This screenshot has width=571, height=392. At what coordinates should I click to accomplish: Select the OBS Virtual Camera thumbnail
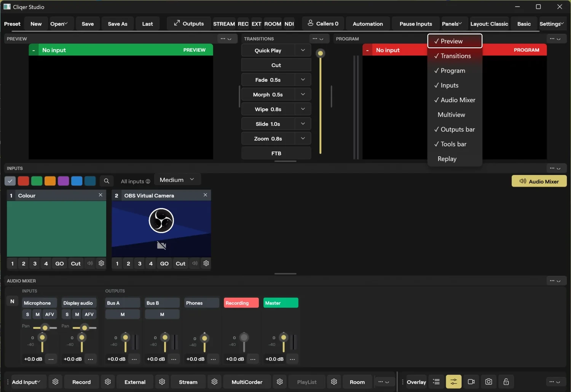pyautogui.click(x=161, y=229)
